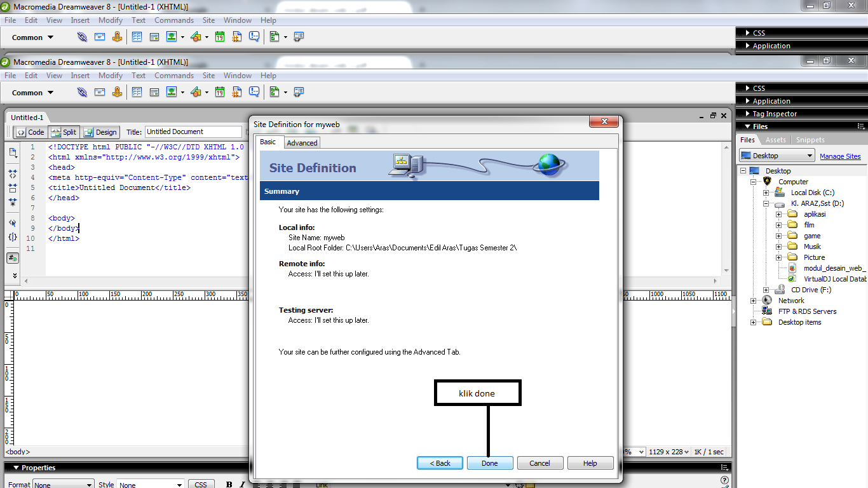This screenshot has width=868, height=488.
Task: Click Select Parent Tag icon in coding toolbar
Action: [x=13, y=223]
